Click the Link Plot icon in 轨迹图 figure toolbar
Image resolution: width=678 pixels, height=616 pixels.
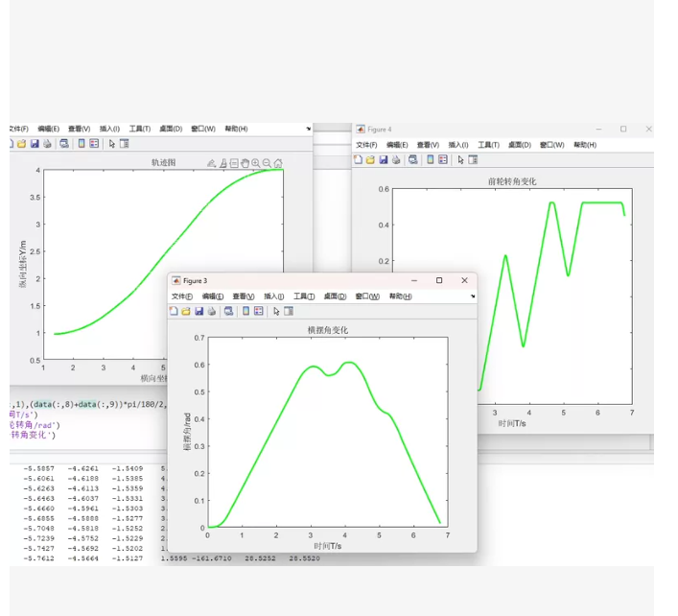point(64,144)
